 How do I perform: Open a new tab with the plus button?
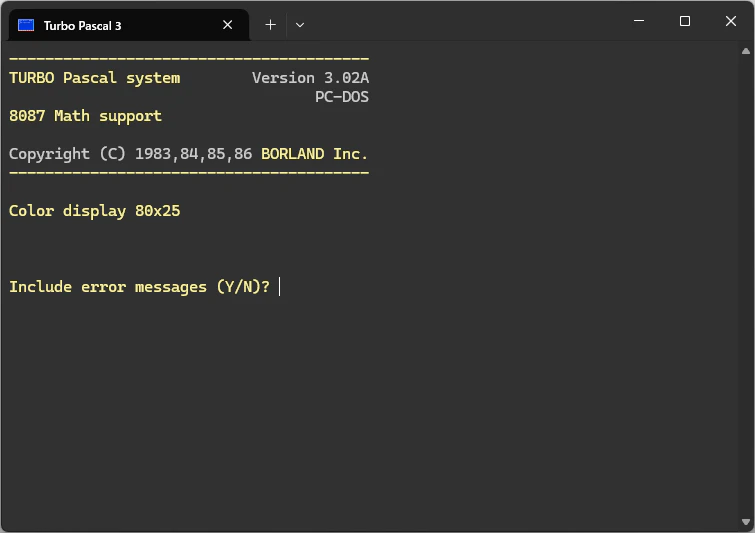coord(271,25)
